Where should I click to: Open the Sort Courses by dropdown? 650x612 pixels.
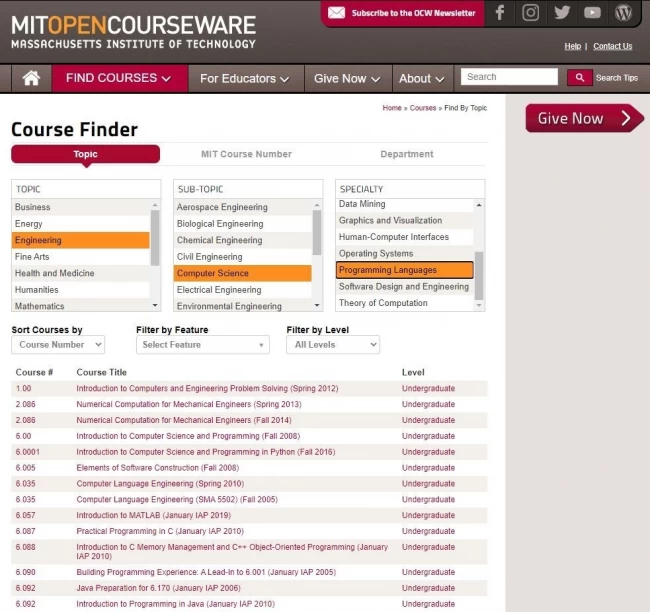(x=58, y=345)
